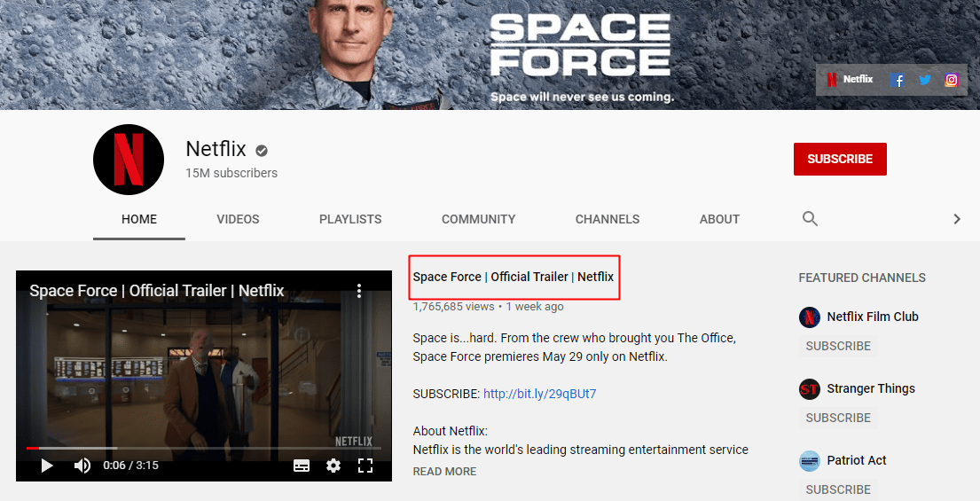Open the Community tab
This screenshot has height=501, width=980.
pyautogui.click(x=479, y=219)
